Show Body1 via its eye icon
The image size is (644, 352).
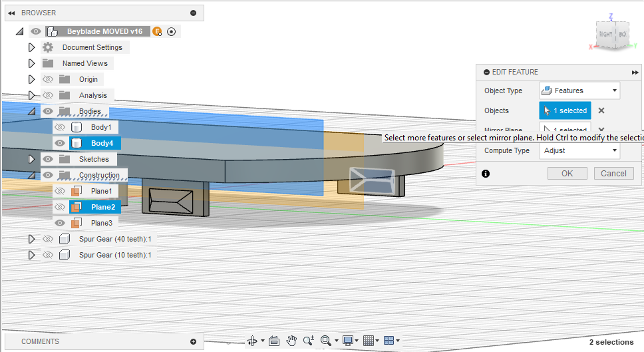coord(60,127)
